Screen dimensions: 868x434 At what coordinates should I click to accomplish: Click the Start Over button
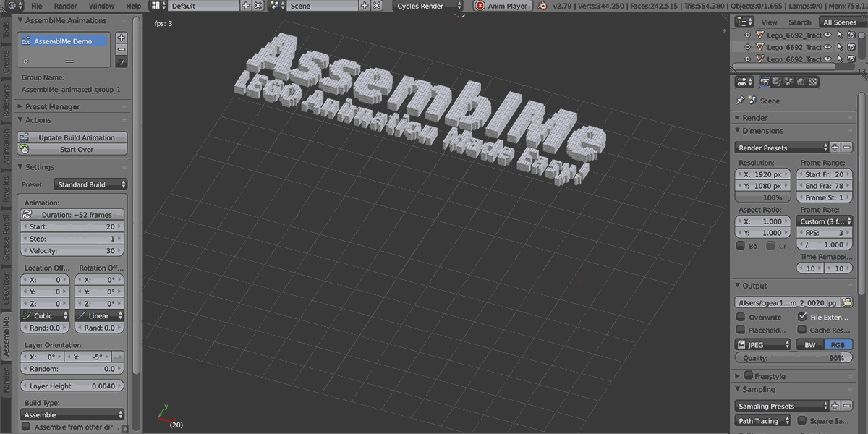(x=73, y=149)
